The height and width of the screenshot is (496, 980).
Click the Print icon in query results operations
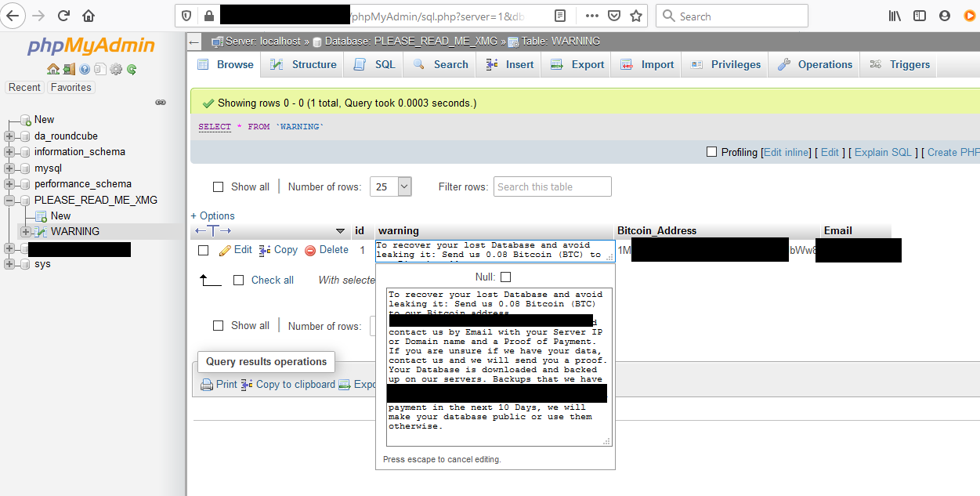pyautogui.click(x=207, y=385)
